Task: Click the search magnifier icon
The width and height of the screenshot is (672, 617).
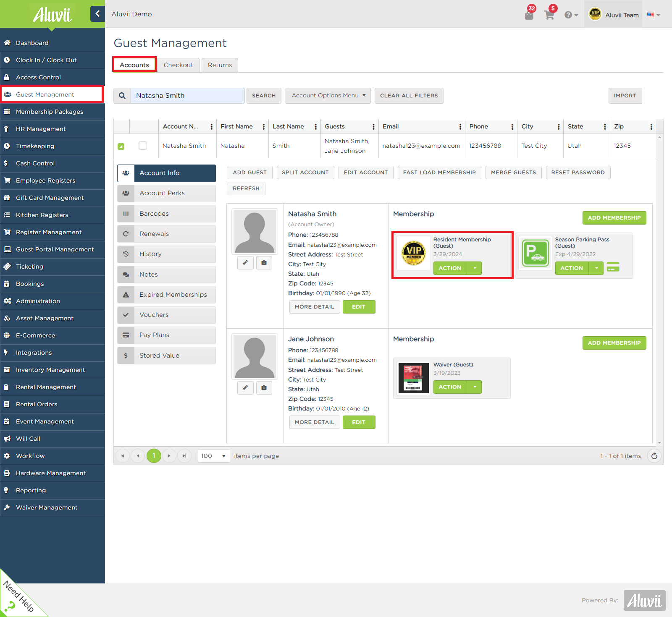Action: [122, 96]
